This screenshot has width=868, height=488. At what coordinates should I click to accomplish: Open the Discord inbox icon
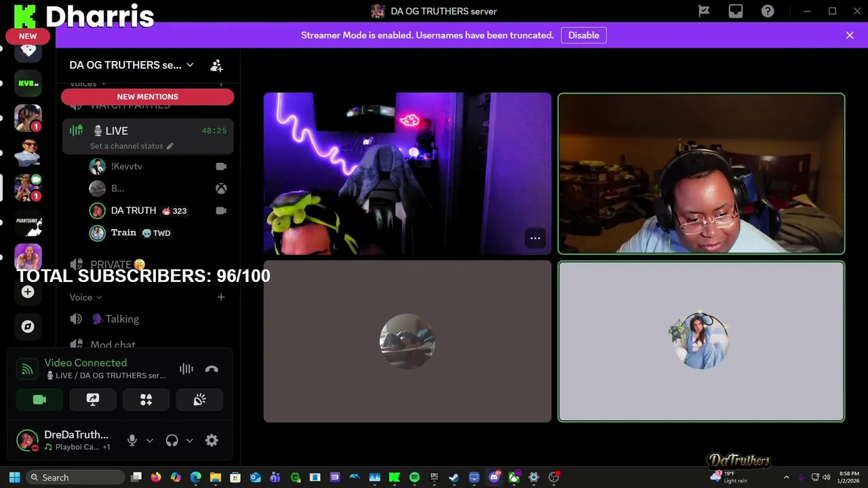coord(736,11)
